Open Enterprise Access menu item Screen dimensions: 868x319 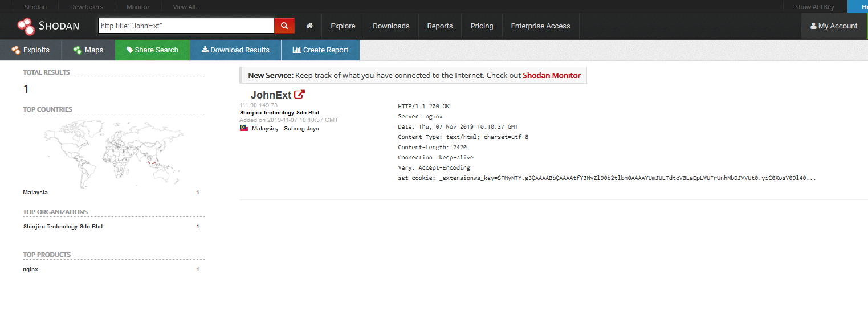tap(540, 26)
